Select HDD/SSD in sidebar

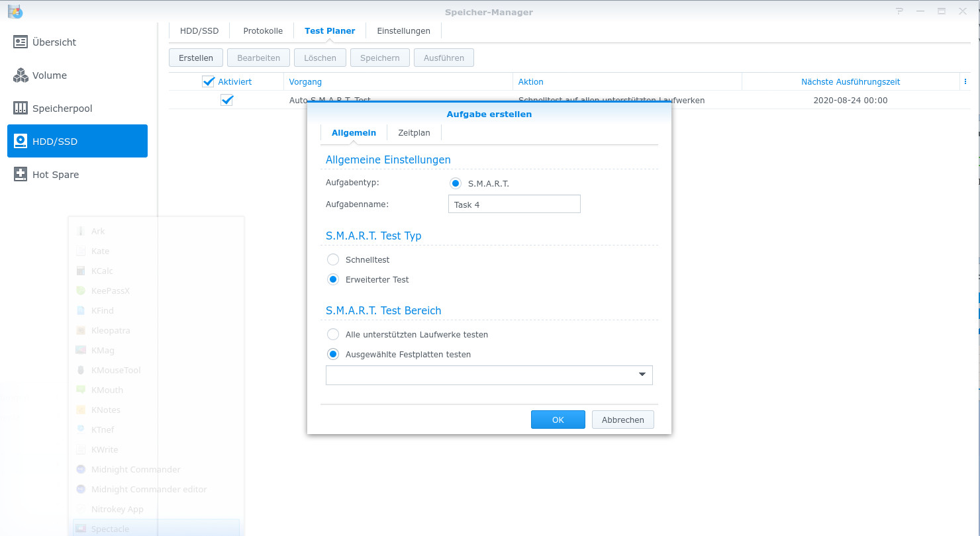pos(77,141)
